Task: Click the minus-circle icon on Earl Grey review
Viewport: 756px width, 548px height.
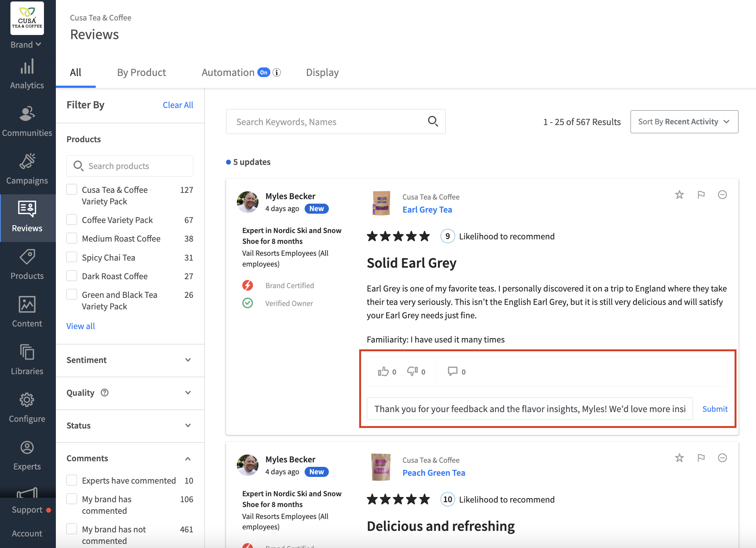Action: coord(722,195)
